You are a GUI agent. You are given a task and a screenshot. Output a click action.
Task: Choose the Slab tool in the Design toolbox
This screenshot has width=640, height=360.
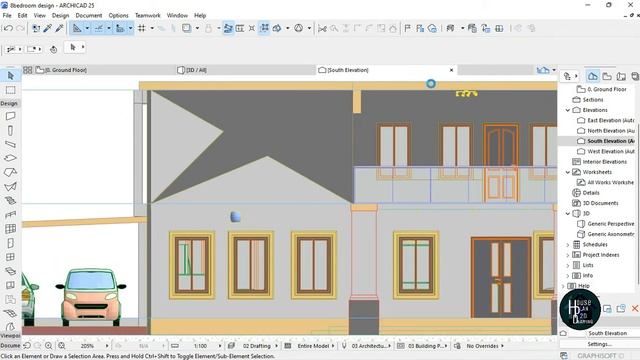[x=11, y=158]
